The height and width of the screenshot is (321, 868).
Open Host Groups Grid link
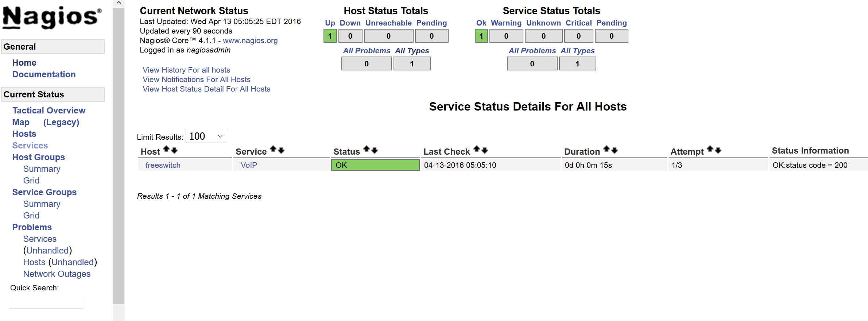coord(31,181)
